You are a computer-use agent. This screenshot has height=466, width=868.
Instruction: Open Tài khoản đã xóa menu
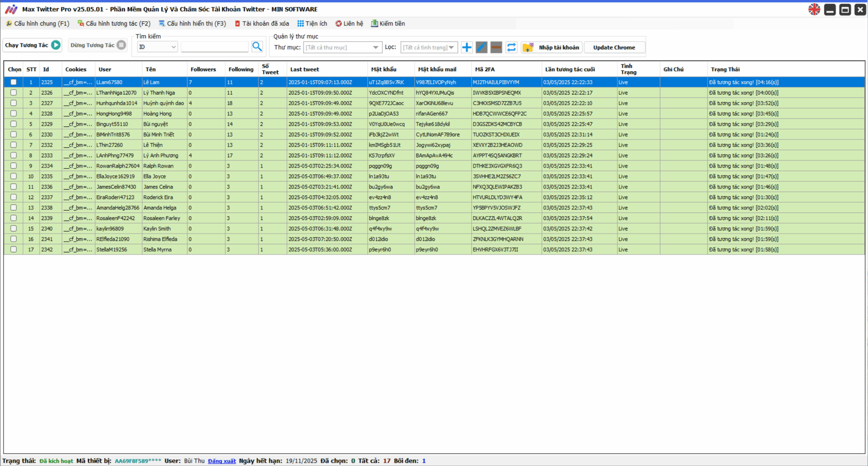[x=262, y=23]
